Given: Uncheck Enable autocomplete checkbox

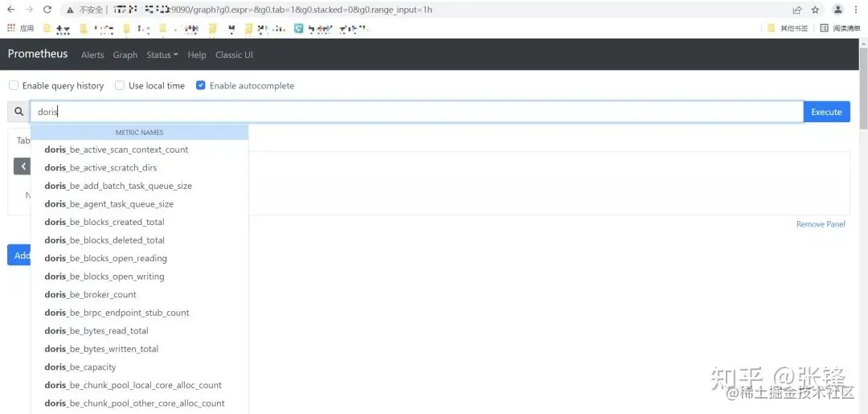Looking at the screenshot, I should (x=201, y=85).
